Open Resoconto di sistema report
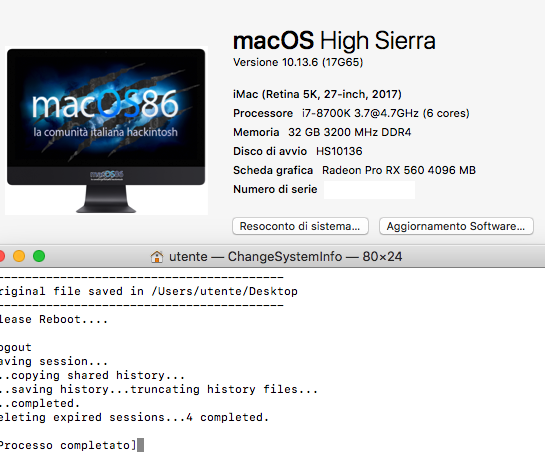The height and width of the screenshot is (462, 545). pyautogui.click(x=300, y=226)
